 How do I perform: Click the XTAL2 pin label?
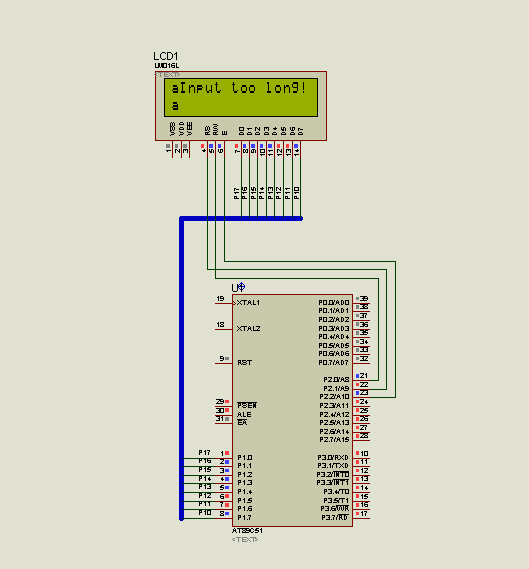tap(248, 328)
